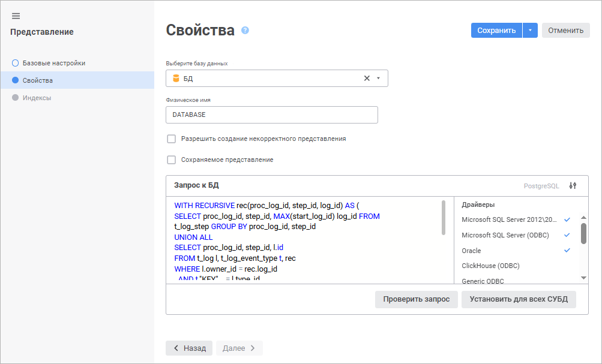Open the query settings sliders icon
This screenshot has height=364, width=602.
click(x=573, y=186)
